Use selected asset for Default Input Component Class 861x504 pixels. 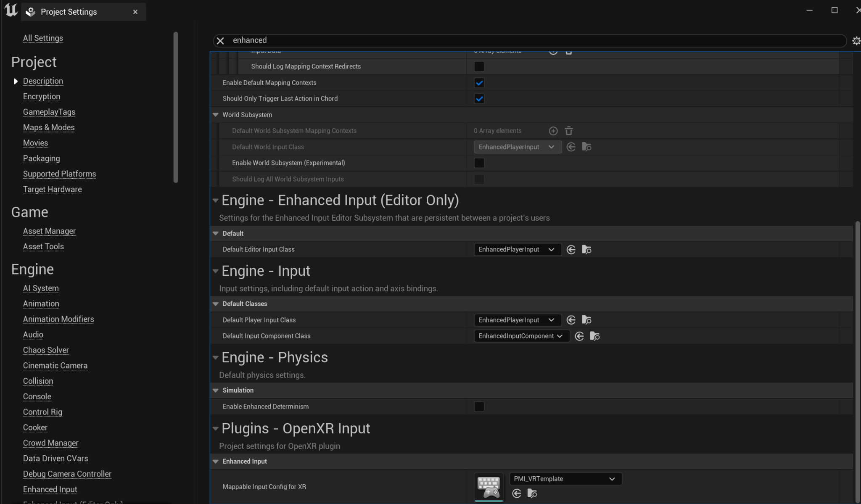tap(579, 336)
